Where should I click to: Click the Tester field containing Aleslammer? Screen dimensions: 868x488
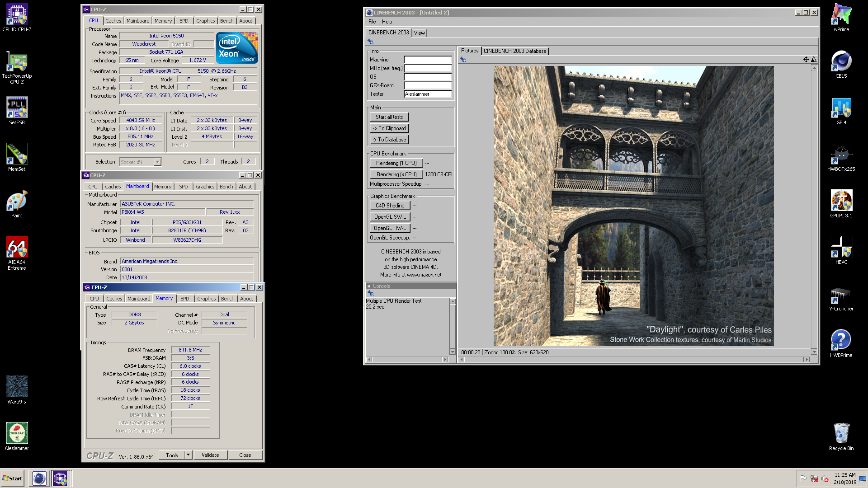[x=428, y=94]
